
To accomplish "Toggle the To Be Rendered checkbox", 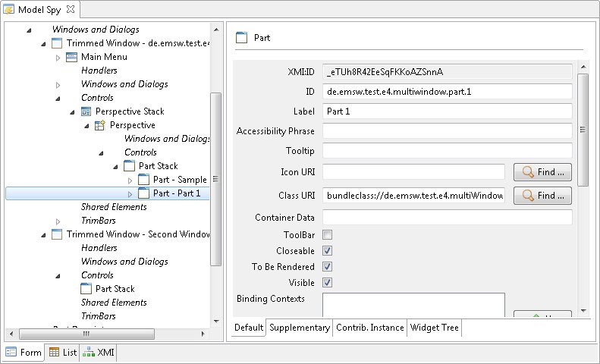I will point(328,267).
